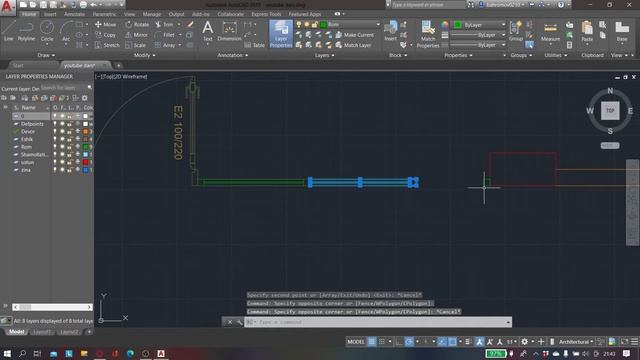
Task: Click the Paste clipboard icon
Action: pos(587,31)
